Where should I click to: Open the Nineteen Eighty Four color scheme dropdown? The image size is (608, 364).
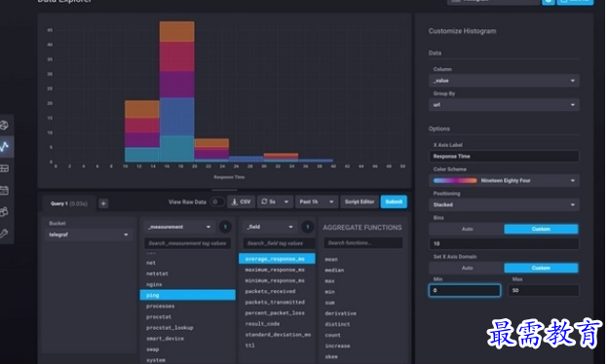tap(504, 180)
